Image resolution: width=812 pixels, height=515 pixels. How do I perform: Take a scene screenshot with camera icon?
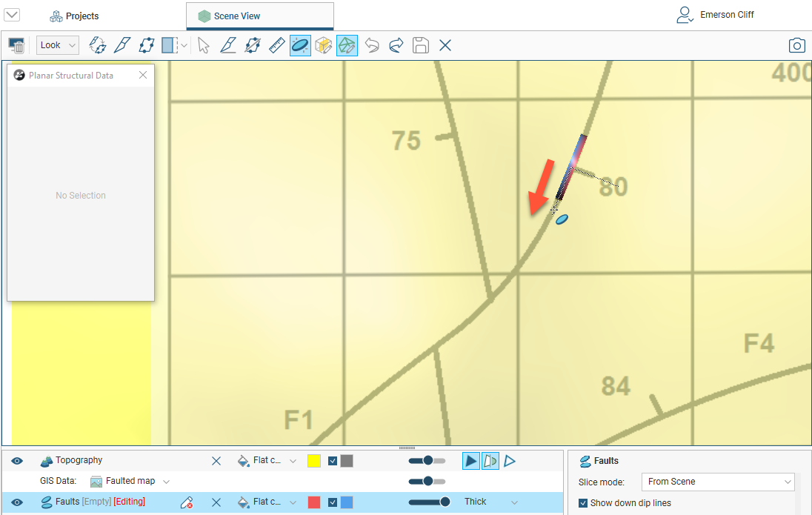(796, 45)
